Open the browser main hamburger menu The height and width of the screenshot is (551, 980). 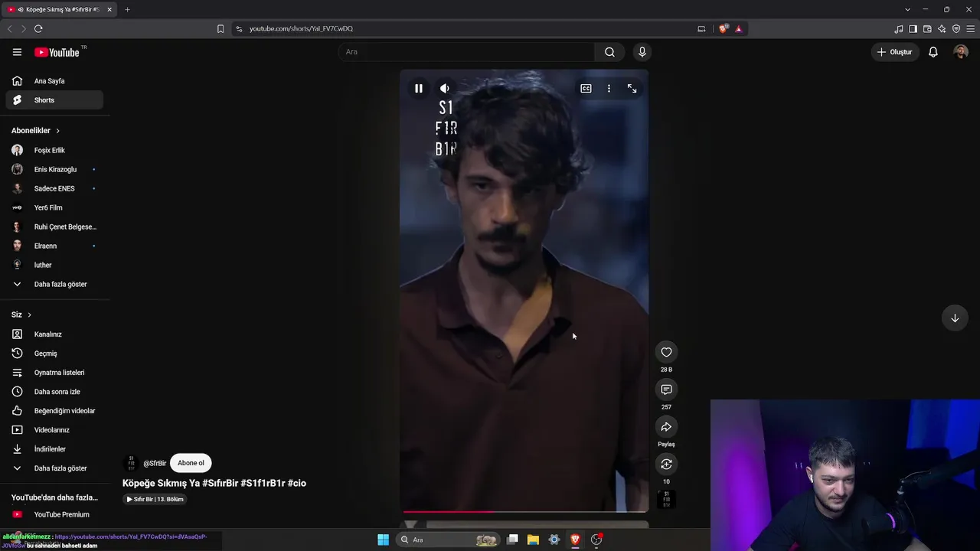tap(971, 29)
